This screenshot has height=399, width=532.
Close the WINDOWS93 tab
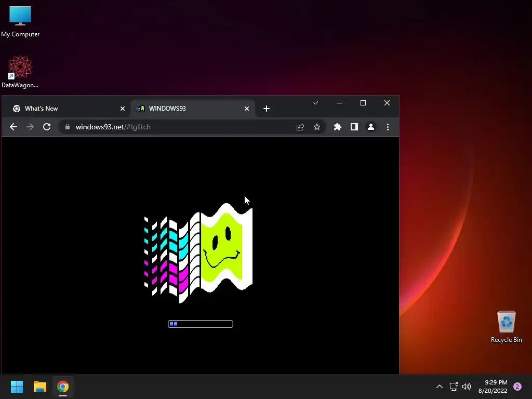(x=247, y=109)
